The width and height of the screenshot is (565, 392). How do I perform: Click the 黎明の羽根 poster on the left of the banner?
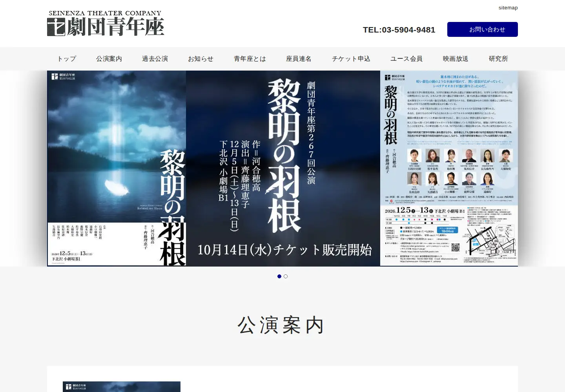coord(117,169)
